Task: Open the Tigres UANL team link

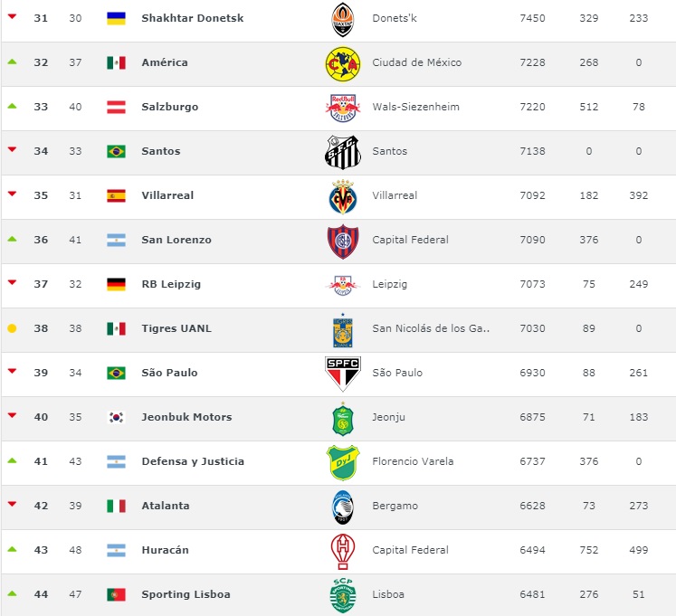Action: (176, 328)
